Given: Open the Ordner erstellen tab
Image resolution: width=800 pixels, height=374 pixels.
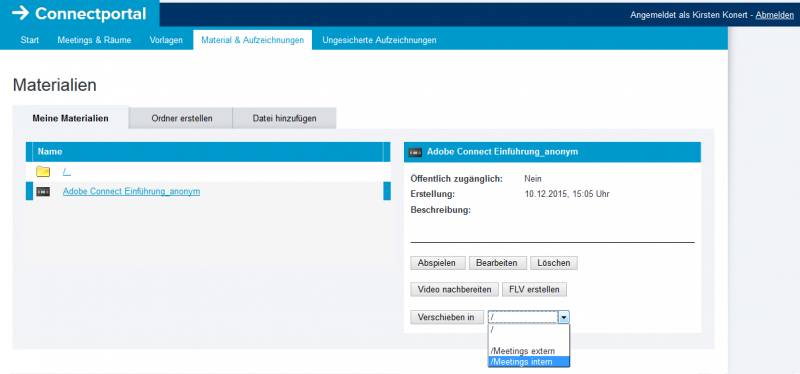Looking at the screenshot, I should point(182,118).
